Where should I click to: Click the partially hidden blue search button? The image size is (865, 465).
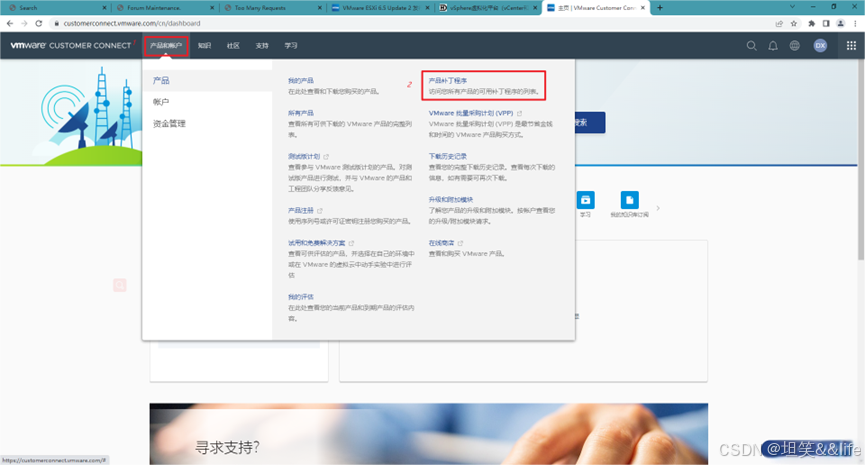[590, 122]
